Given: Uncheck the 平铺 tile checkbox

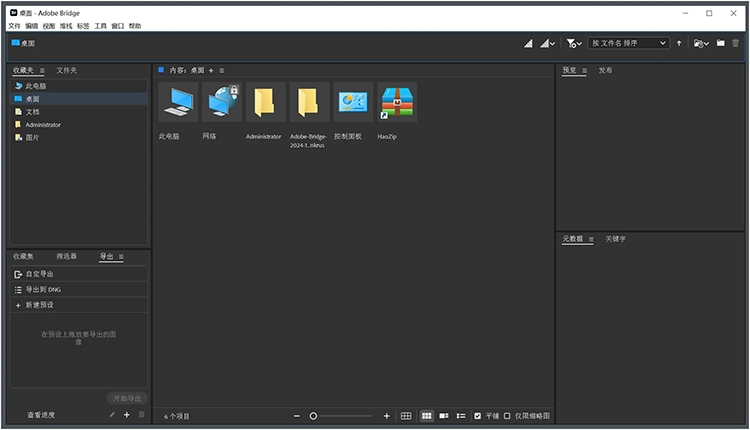Looking at the screenshot, I should (x=478, y=415).
